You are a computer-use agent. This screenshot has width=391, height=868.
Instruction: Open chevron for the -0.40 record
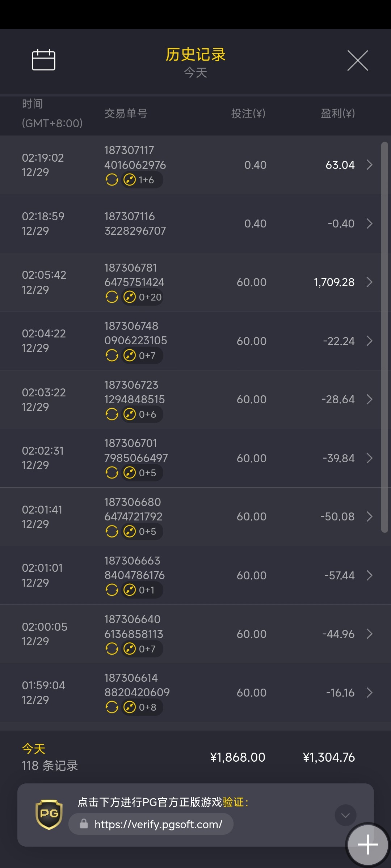pyautogui.click(x=369, y=224)
